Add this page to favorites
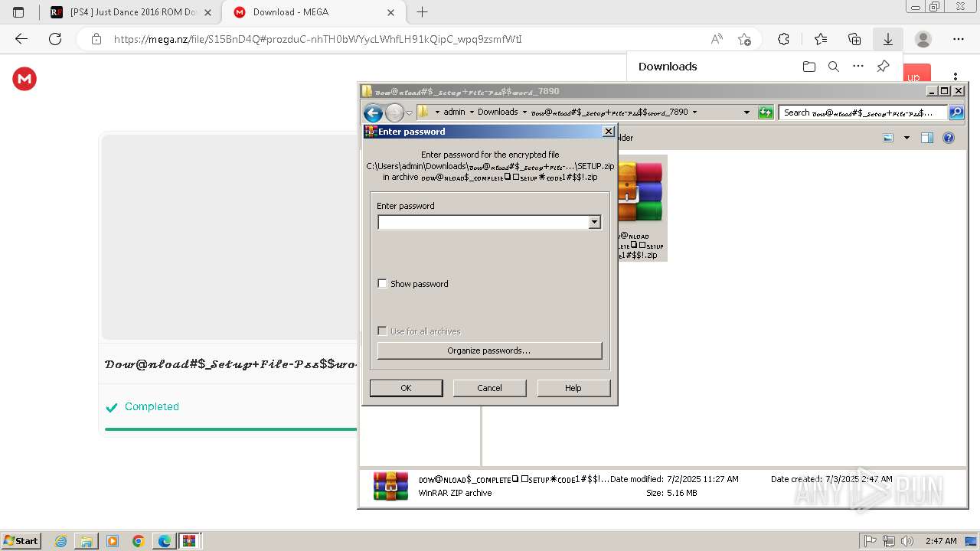980x551 pixels. (744, 39)
